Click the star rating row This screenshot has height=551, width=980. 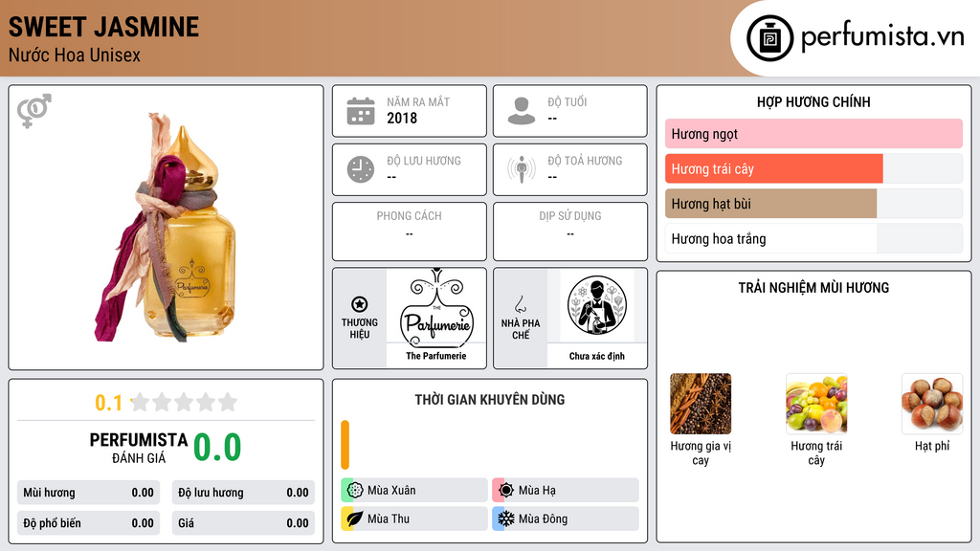[x=184, y=403]
